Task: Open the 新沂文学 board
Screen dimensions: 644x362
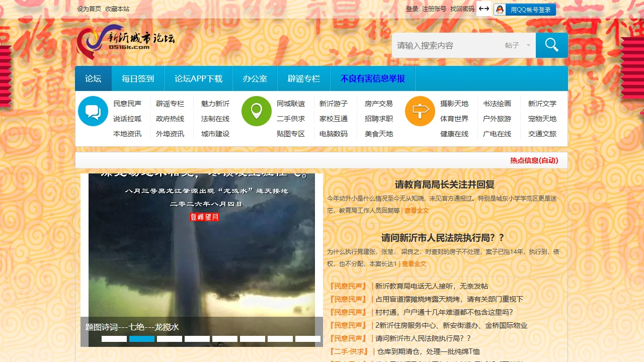Action: click(x=542, y=104)
